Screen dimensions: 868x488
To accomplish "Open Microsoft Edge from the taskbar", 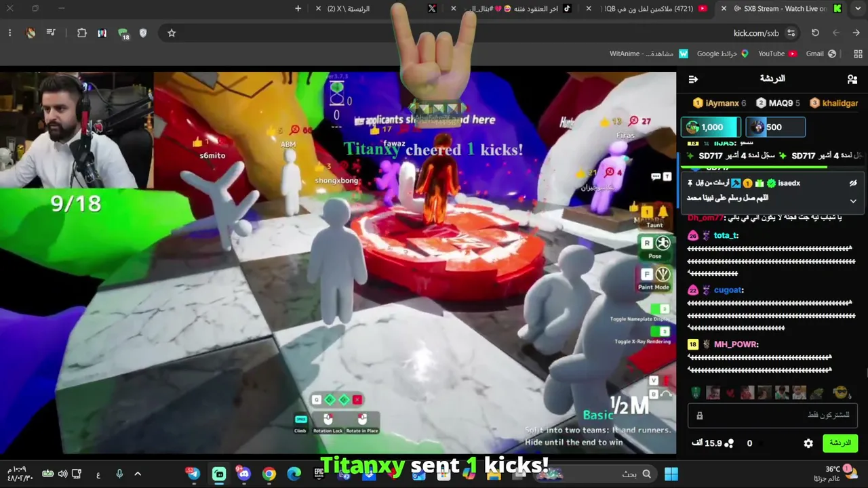I will (294, 474).
